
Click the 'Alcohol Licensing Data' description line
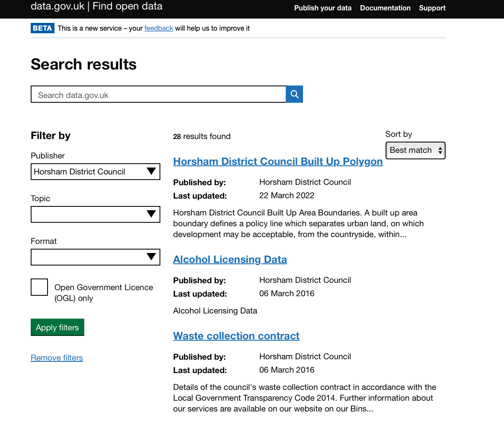tap(215, 311)
